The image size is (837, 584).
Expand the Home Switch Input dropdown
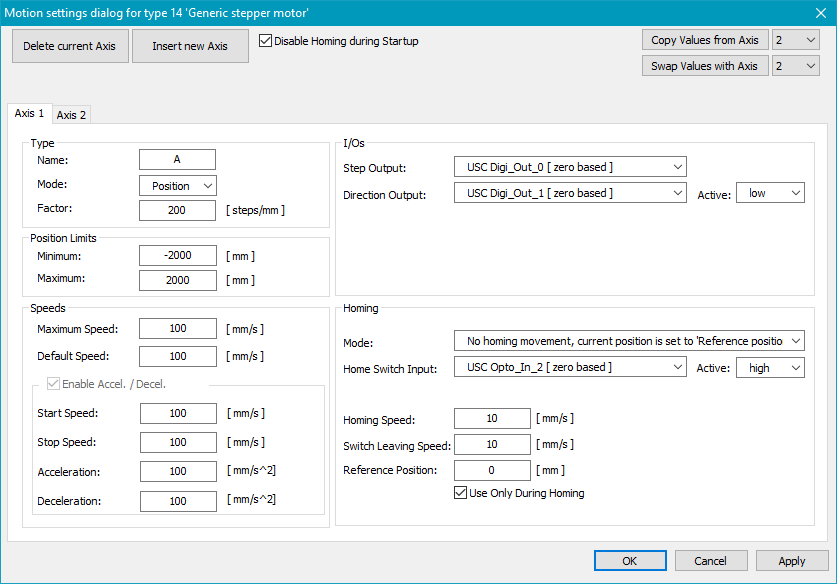click(x=570, y=368)
